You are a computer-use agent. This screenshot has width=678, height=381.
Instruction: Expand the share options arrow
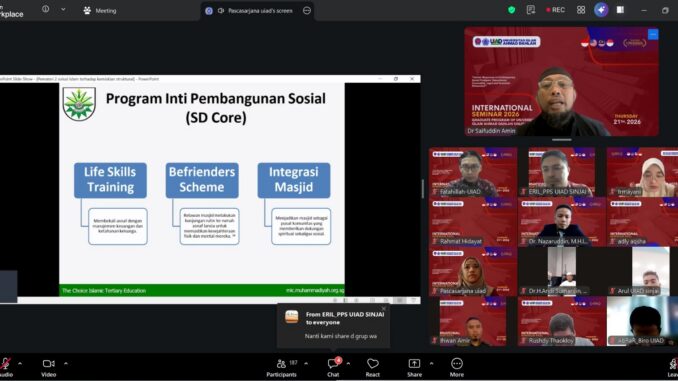tap(432, 364)
